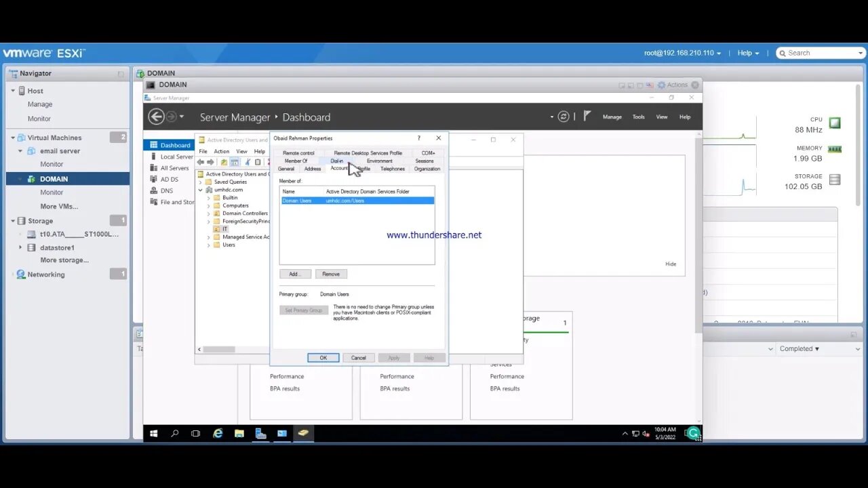Viewport: 868px width, 488px height.
Task: Select the Domain Users group row
Action: tap(357, 201)
